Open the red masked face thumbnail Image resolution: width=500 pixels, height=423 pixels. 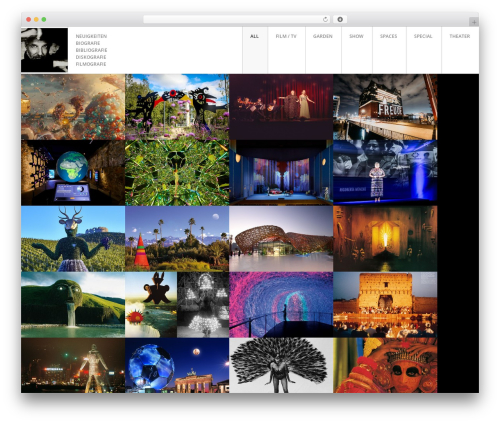tap(385, 365)
